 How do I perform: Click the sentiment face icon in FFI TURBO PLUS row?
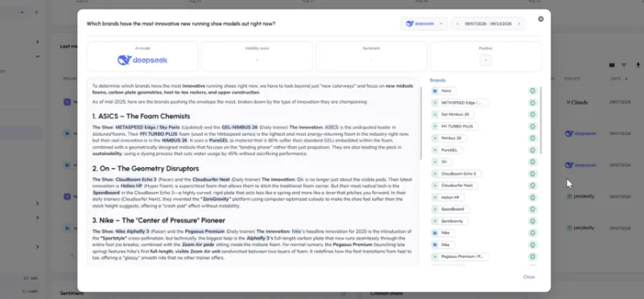click(533, 126)
